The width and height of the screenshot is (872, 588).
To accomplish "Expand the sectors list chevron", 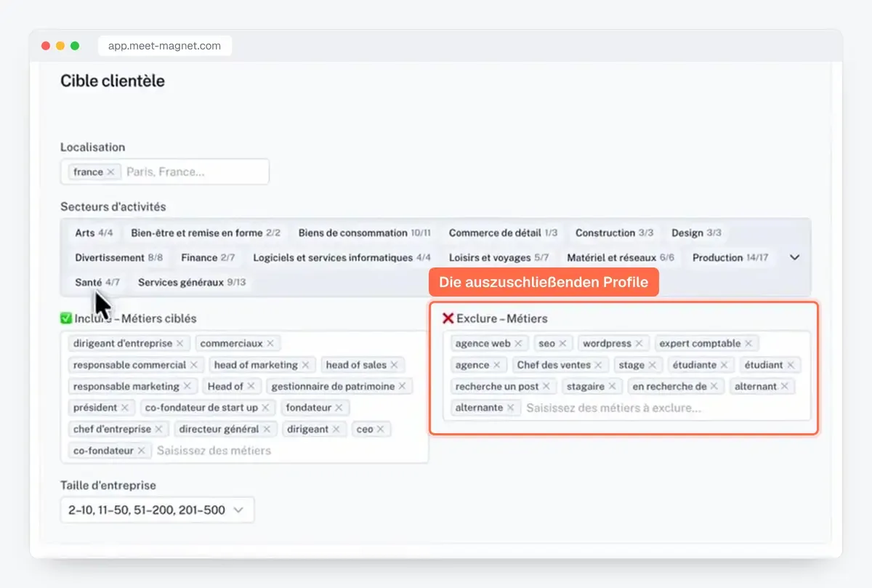I will click(795, 257).
